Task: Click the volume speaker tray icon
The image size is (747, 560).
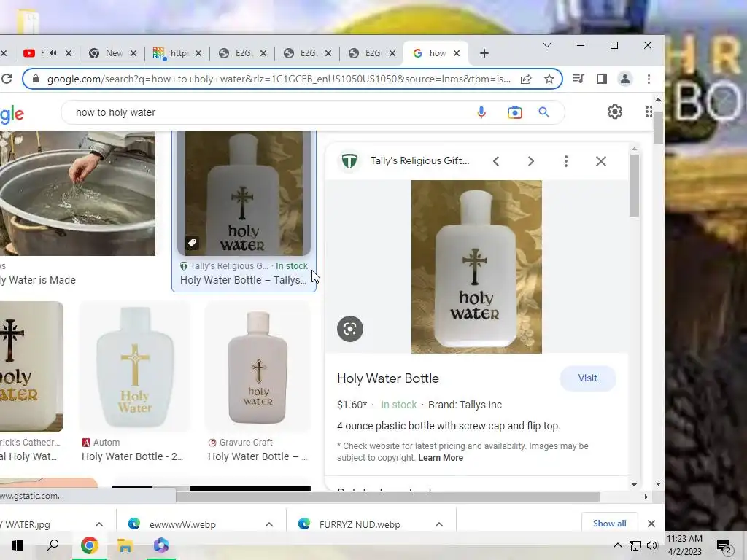Action: point(652,545)
